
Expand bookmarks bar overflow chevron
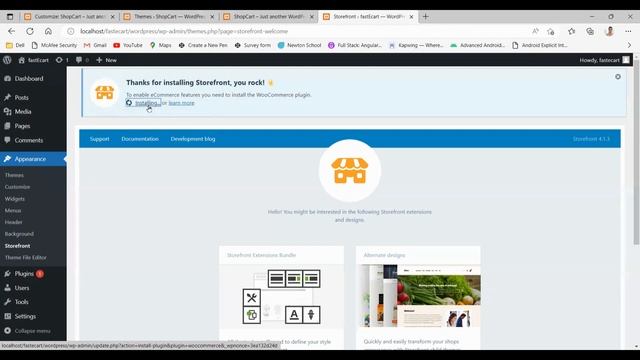tap(629, 45)
